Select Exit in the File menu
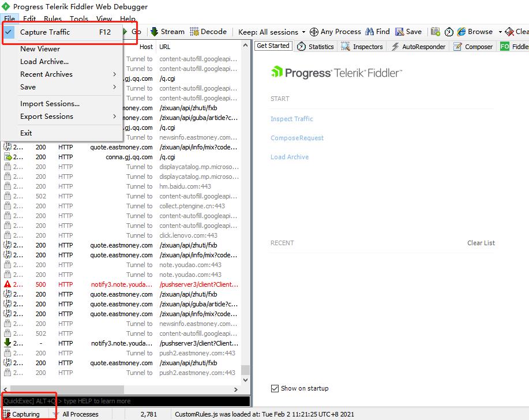This screenshot has height=420, width=529. click(62, 133)
